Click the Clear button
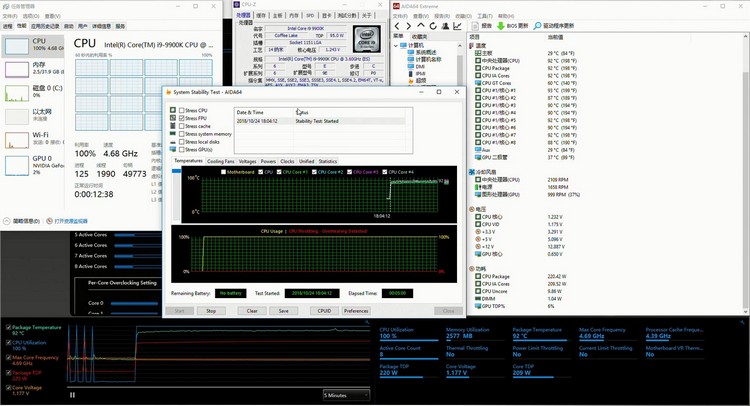This screenshot has height=406, width=750. [252, 311]
